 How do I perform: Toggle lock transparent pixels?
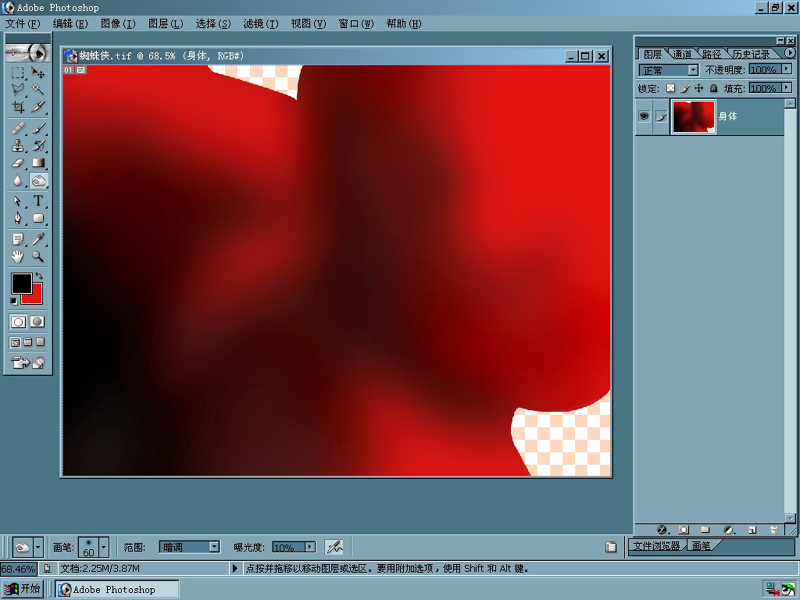[670, 88]
